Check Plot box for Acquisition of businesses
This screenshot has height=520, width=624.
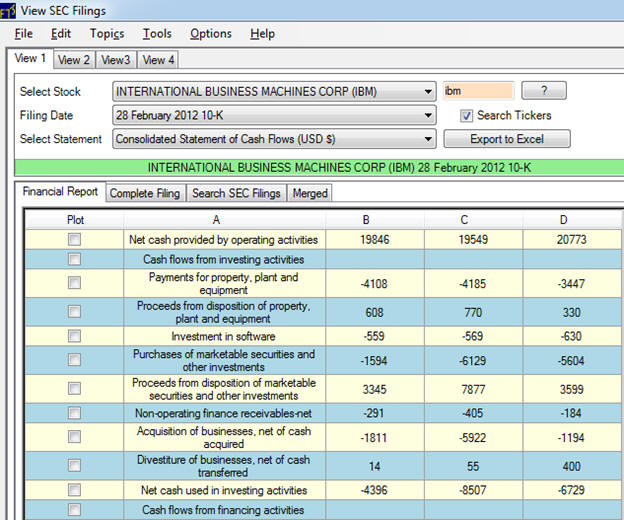click(74, 436)
